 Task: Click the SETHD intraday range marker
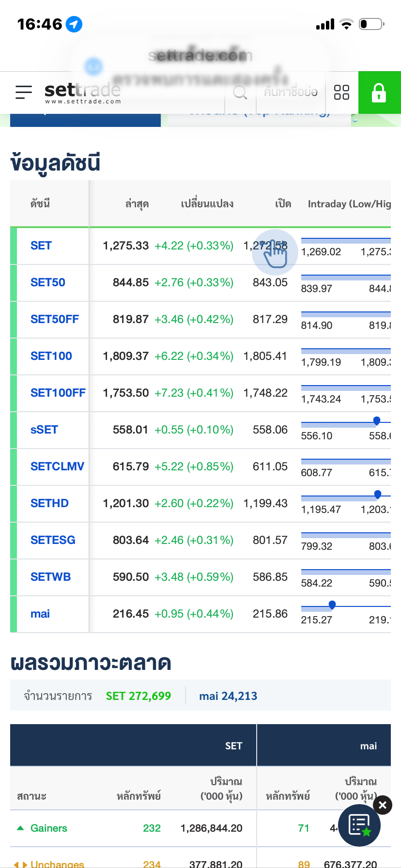[x=378, y=494]
